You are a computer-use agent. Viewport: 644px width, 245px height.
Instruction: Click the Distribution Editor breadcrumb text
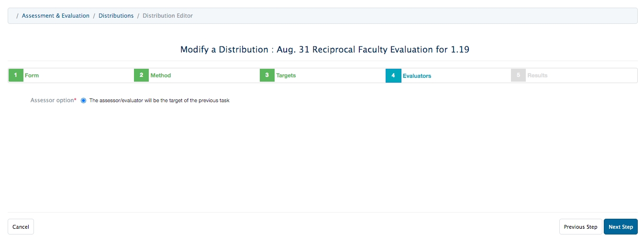click(167, 16)
